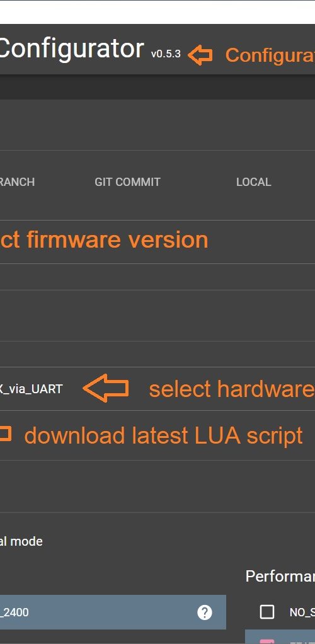Click the 'select hardware' orange annotation
315x644 pixels.
232,389
